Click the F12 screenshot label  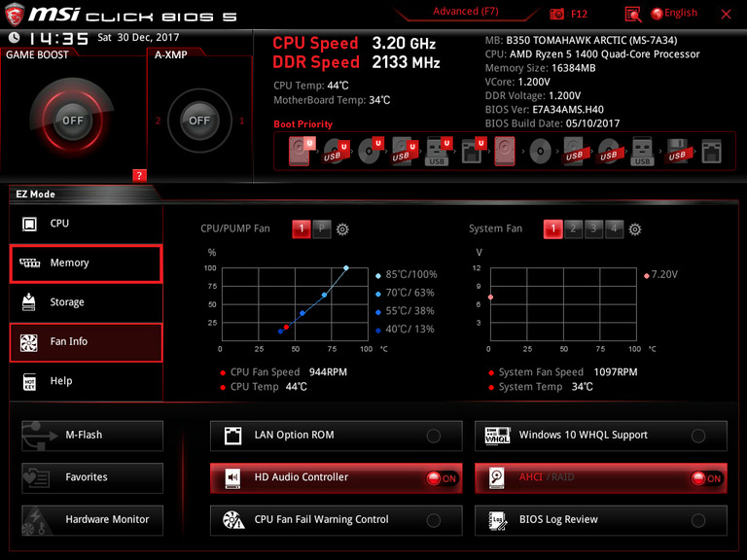pos(579,15)
